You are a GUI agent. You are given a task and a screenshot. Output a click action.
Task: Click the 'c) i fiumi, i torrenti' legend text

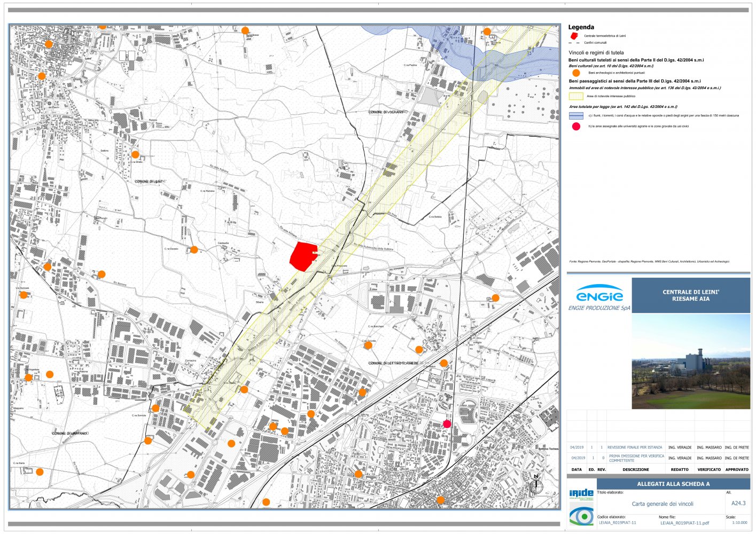(x=664, y=115)
